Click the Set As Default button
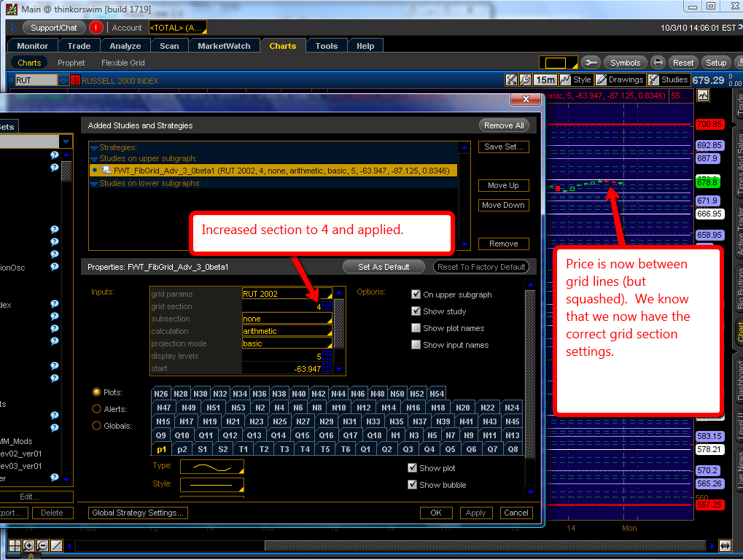Screen dimensions: 743x560 tap(384, 267)
